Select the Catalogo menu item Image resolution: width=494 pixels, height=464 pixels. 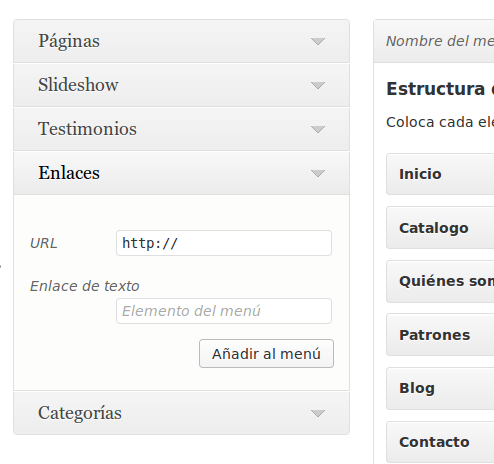[x=440, y=228]
